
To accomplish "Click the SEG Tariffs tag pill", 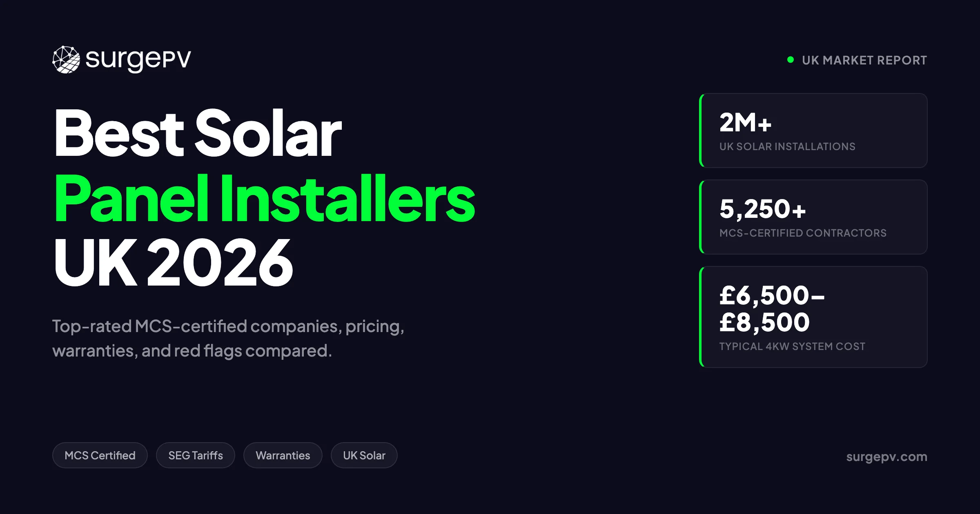I will coord(196,455).
